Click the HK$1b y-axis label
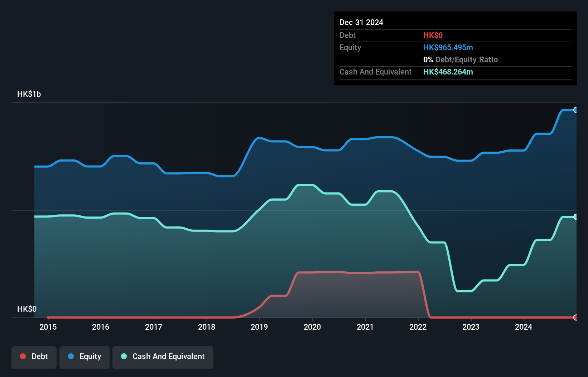Viewport: 588px width, 377px height. pos(29,94)
